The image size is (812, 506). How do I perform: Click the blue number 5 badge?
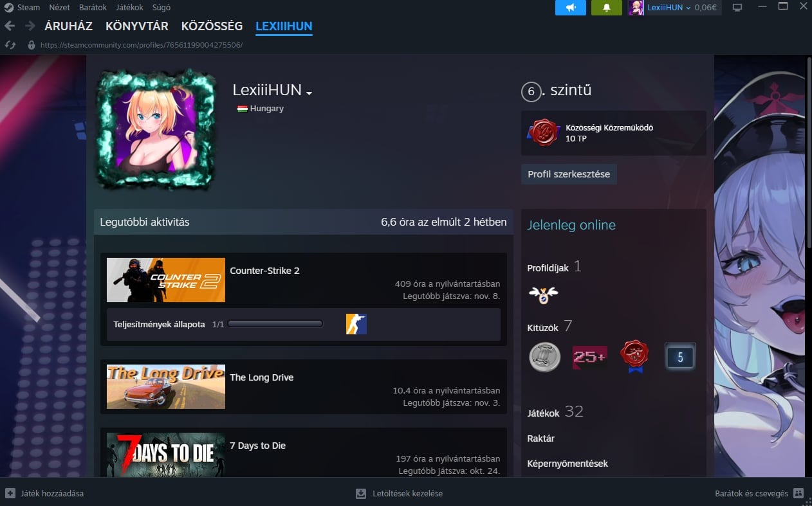click(x=680, y=357)
